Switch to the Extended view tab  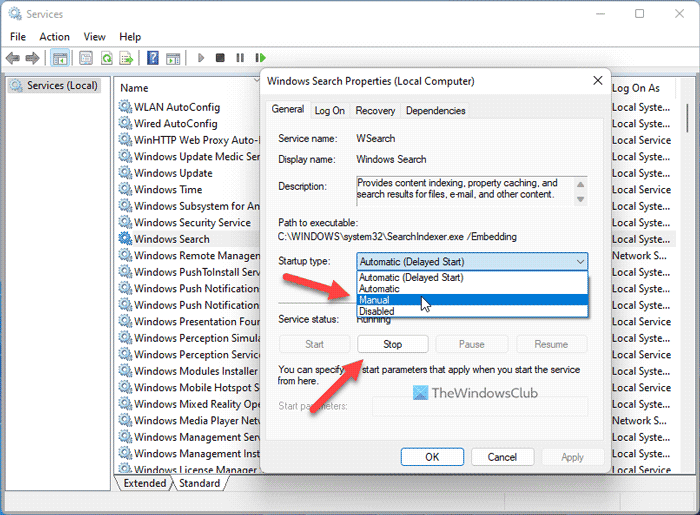click(145, 483)
